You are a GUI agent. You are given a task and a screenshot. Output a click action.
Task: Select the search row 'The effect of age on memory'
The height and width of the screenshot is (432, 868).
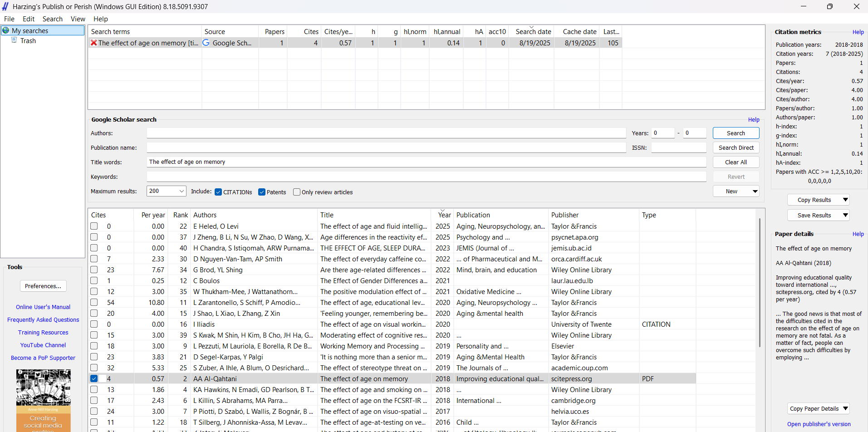355,43
